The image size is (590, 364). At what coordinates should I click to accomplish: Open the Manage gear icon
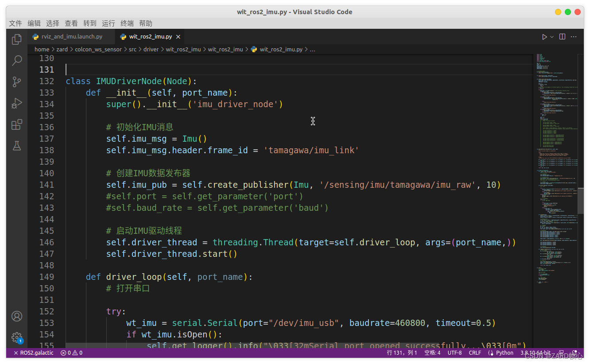coord(17,337)
